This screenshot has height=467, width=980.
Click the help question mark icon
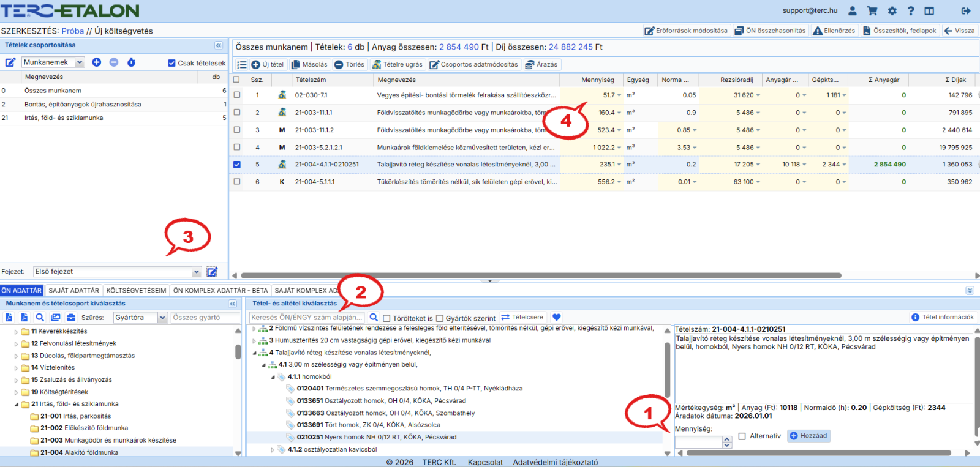[x=911, y=11]
